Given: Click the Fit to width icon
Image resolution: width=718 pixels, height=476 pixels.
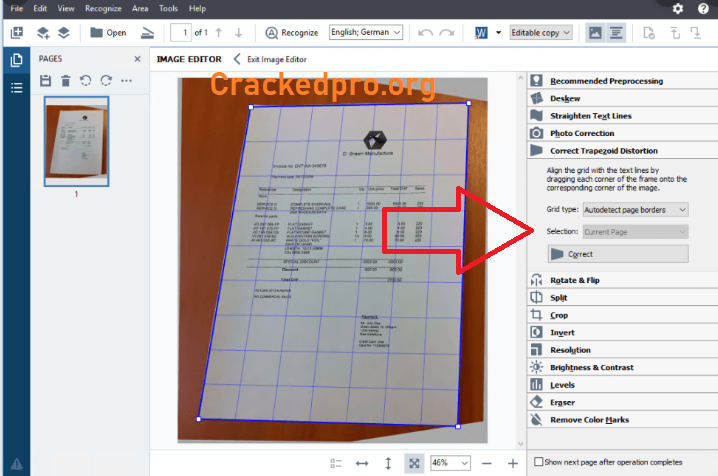Looking at the screenshot, I should (362, 463).
